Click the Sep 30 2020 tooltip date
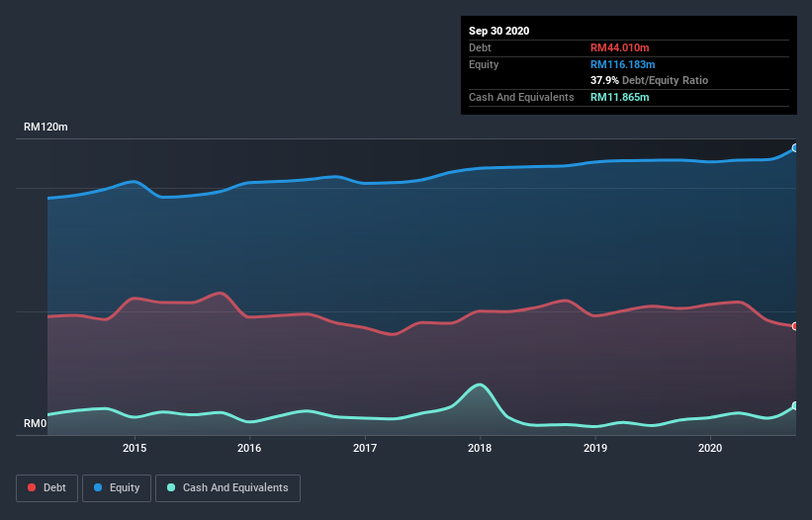Image resolution: width=812 pixels, height=520 pixels. (499, 31)
